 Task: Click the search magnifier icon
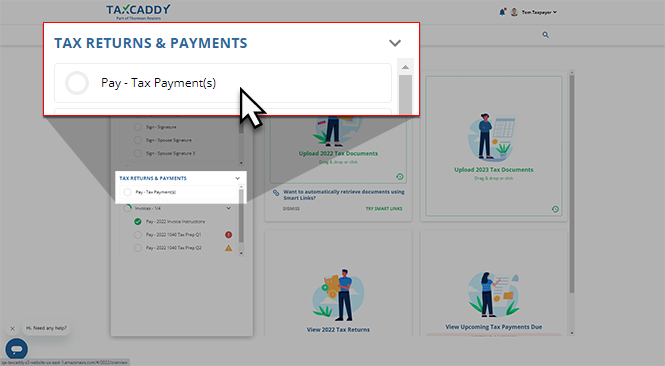tap(545, 35)
